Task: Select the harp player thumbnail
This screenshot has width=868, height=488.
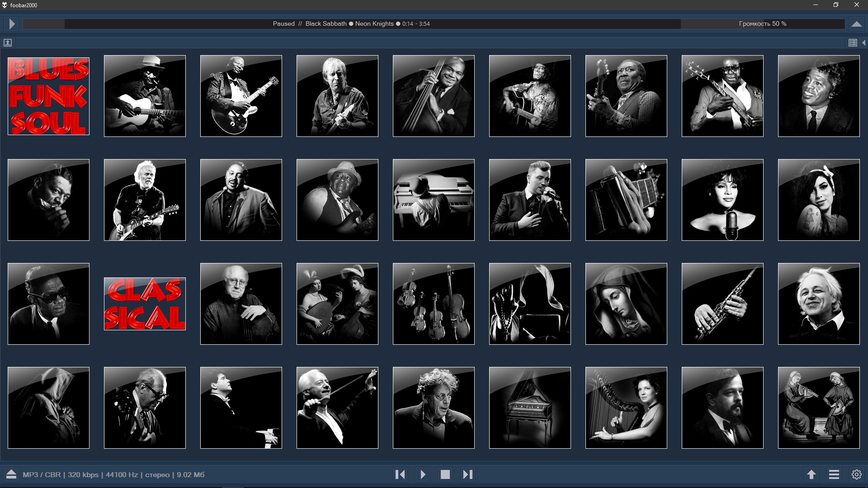Action: pos(626,408)
